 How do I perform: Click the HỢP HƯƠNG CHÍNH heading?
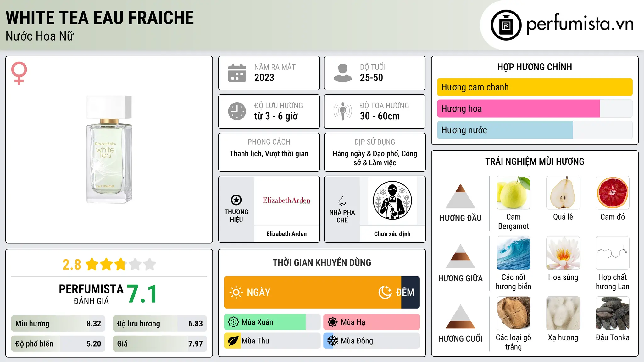[x=535, y=67]
